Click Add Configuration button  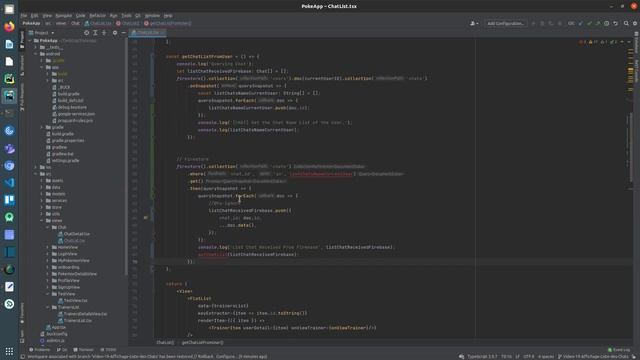click(506, 23)
